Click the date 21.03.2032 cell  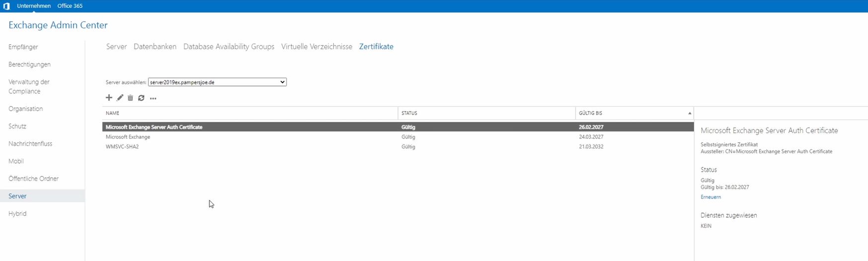(591, 147)
